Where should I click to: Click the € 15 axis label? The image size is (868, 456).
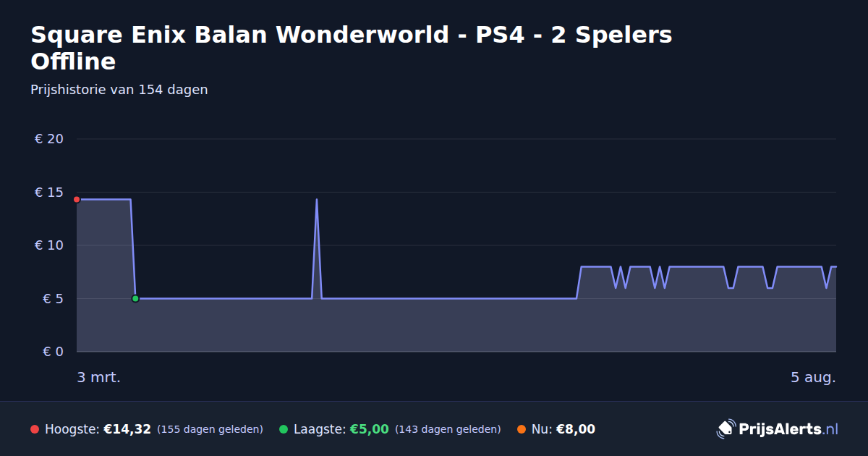pyautogui.click(x=49, y=192)
